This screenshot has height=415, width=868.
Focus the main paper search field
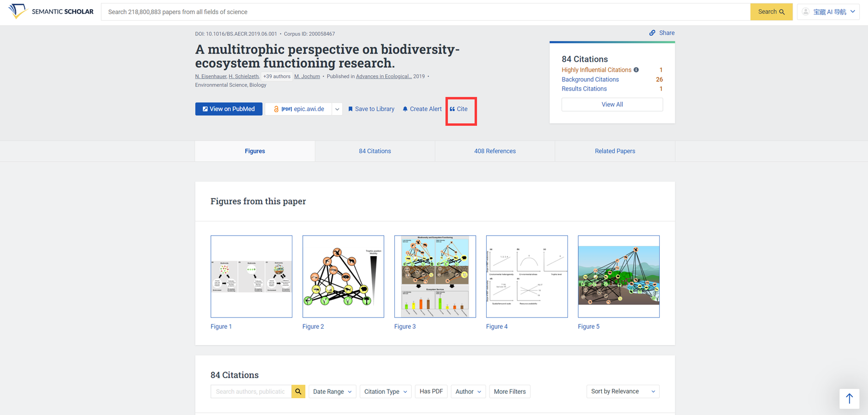click(x=426, y=12)
